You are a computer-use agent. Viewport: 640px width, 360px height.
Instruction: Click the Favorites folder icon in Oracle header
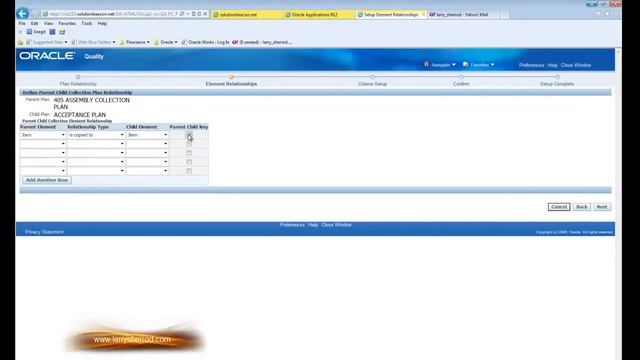coord(466,64)
